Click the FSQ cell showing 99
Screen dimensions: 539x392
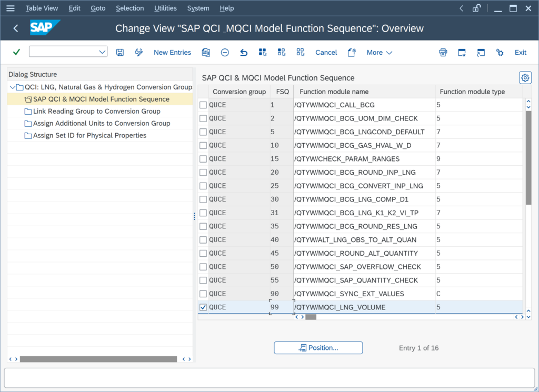coord(282,307)
